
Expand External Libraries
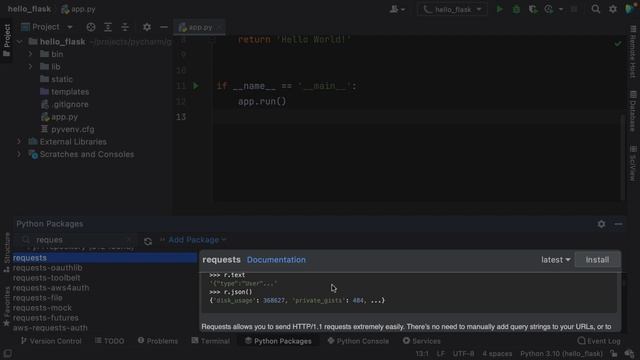point(19,142)
